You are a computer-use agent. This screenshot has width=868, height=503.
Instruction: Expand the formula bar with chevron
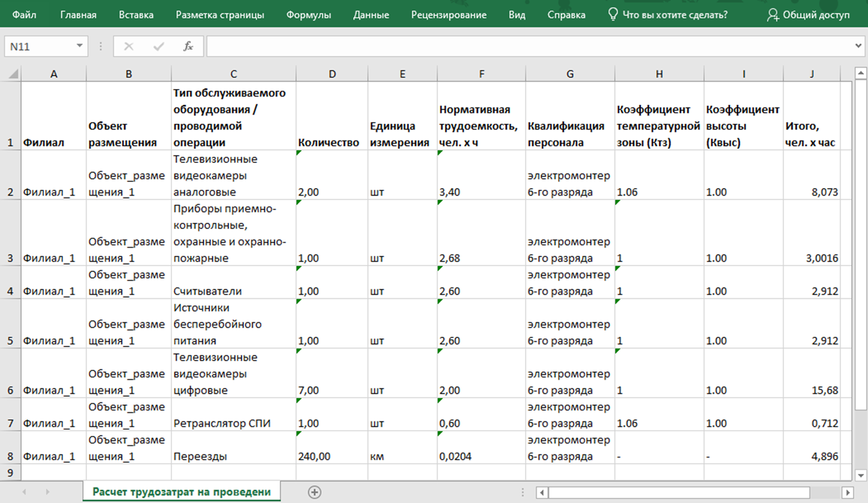858,46
